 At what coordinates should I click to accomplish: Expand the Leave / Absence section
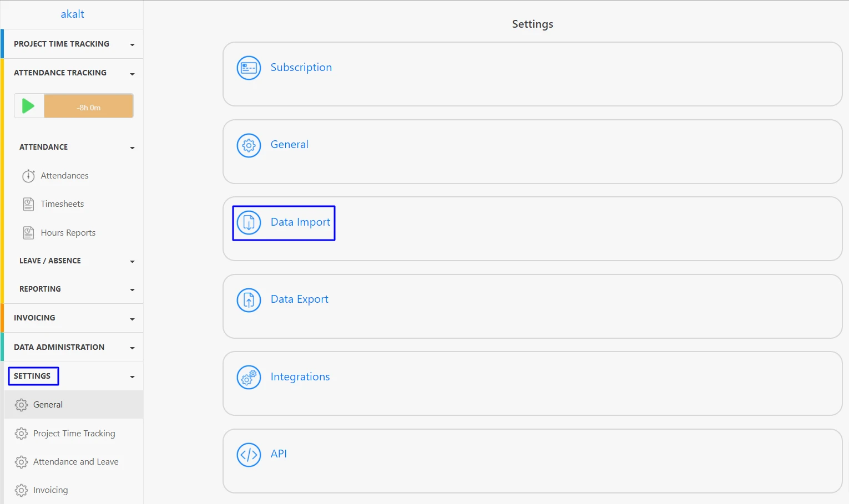(132, 261)
